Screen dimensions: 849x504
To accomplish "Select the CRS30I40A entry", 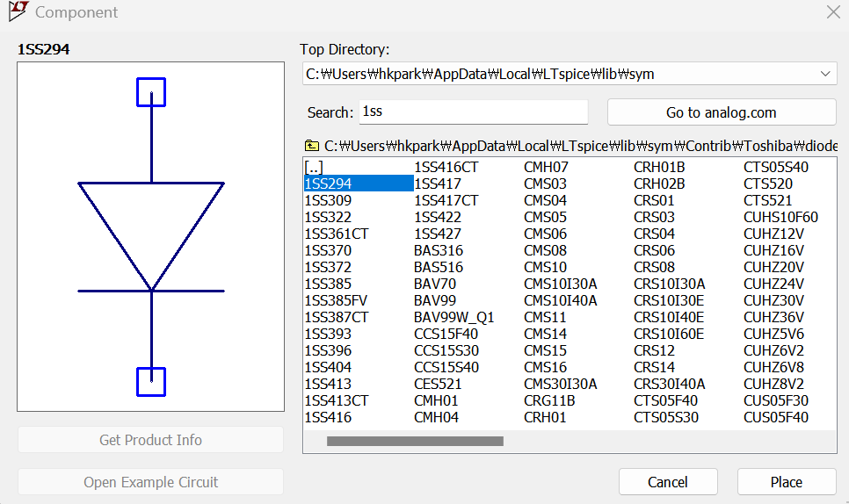I will (670, 384).
